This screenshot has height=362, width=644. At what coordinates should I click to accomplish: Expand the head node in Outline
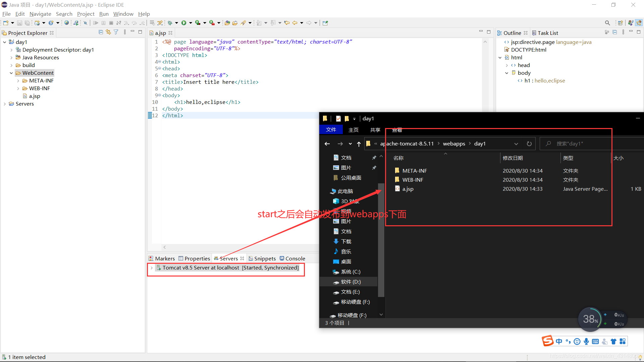(507, 65)
